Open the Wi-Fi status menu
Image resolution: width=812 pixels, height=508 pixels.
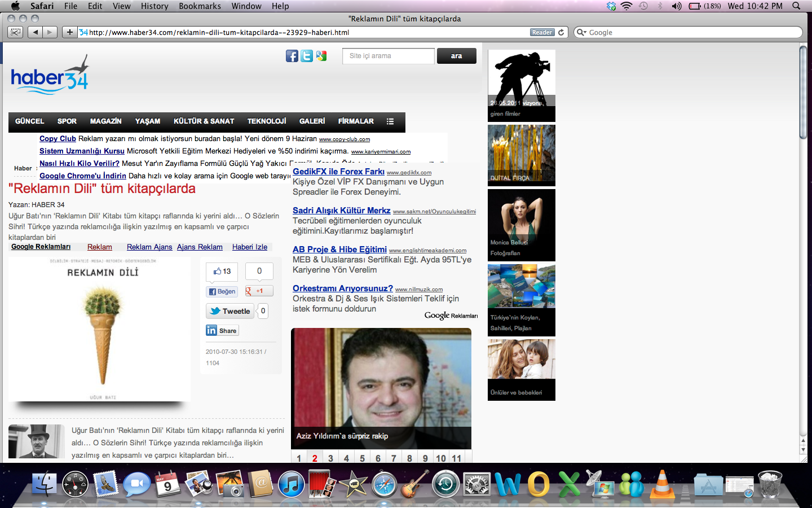[x=626, y=6]
